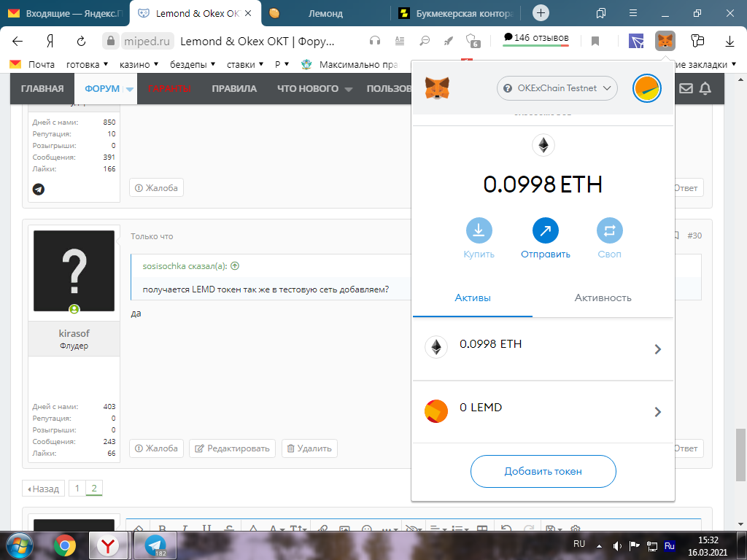Switch to the Букмекерская контора tab
This screenshot has width=747, height=560.
point(455,13)
